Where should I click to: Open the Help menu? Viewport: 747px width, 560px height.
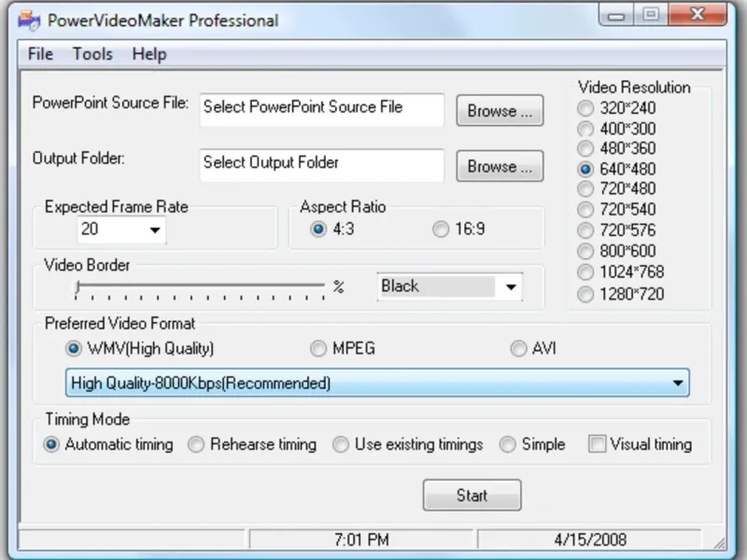tap(149, 54)
